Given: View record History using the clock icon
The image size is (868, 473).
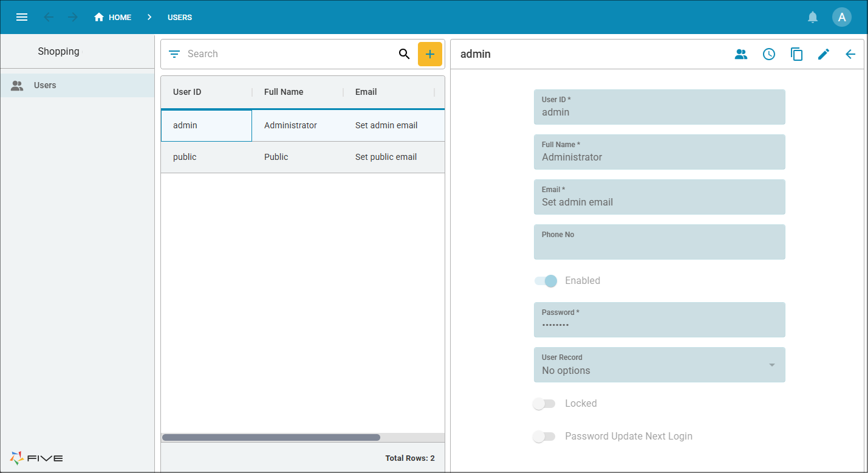Looking at the screenshot, I should [x=769, y=54].
